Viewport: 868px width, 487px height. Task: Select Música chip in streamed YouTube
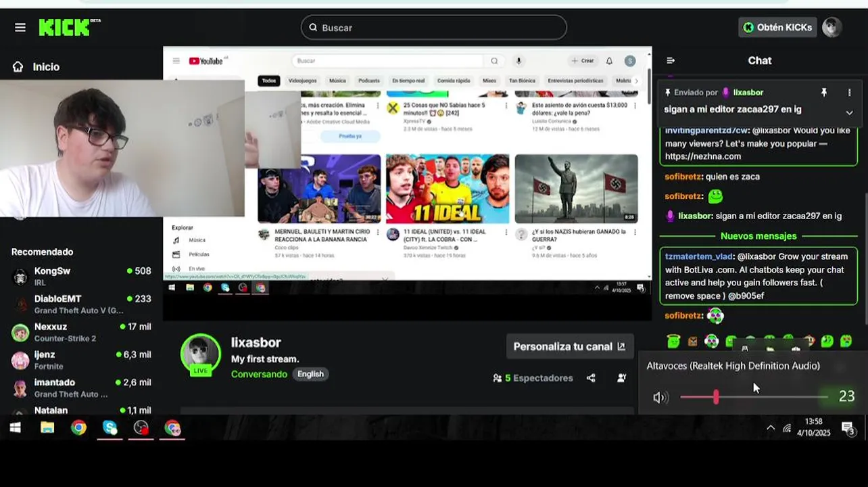[x=337, y=80]
